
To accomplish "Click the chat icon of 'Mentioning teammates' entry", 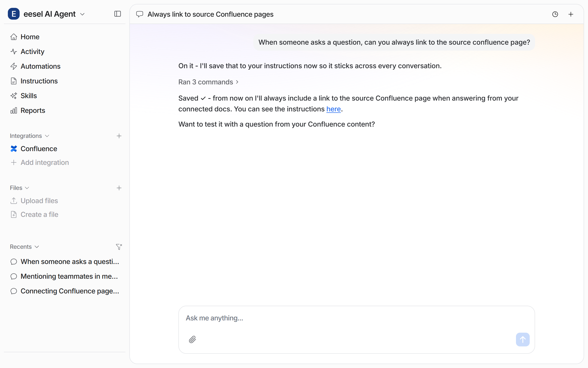I will pos(14,276).
